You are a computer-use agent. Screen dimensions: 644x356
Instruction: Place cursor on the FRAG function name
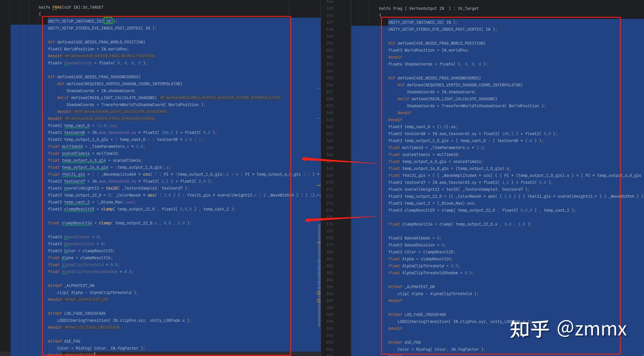pyautogui.click(x=58, y=7)
